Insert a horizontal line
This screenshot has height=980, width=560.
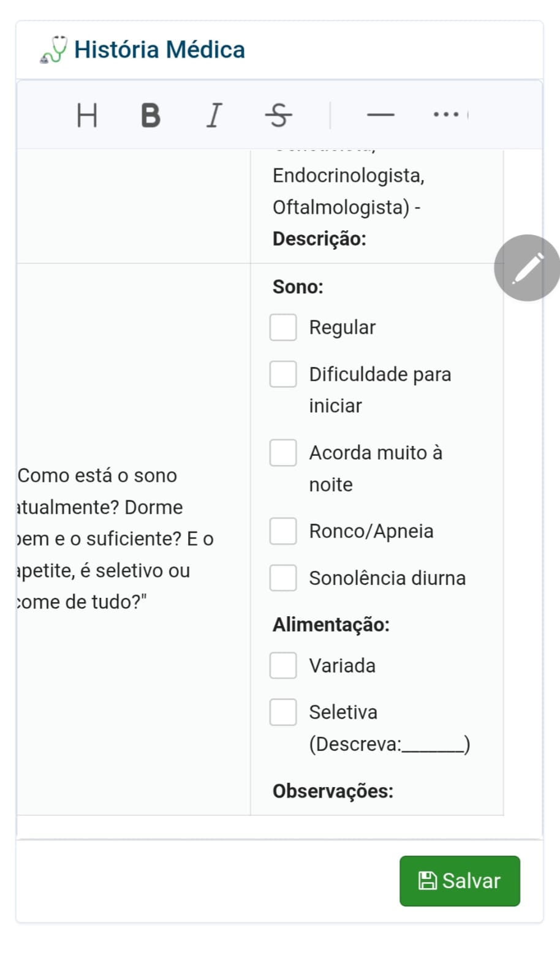pyautogui.click(x=380, y=115)
